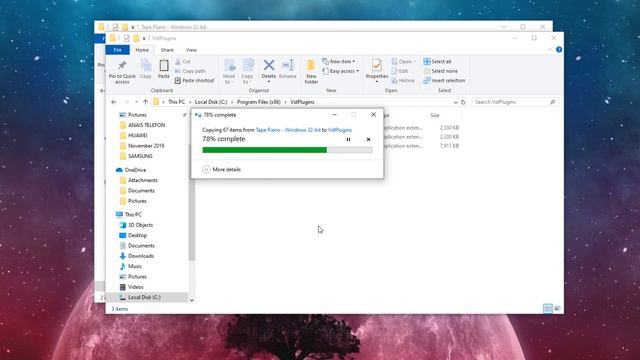Click Program Files (x86) breadcrumb
Image resolution: width=640 pixels, height=360 pixels.
coord(259,102)
